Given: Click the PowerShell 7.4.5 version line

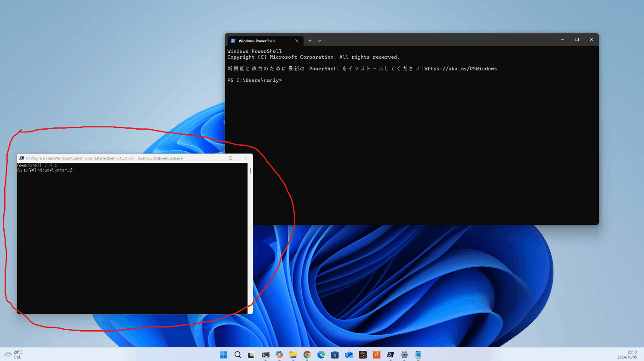Looking at the screenshot, I should (37, 165).
